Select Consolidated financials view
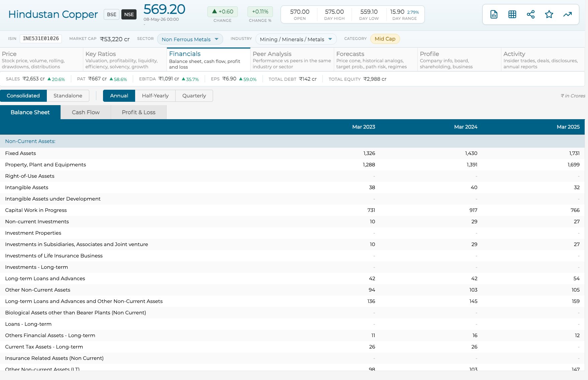588x380 pixels. 23,96
